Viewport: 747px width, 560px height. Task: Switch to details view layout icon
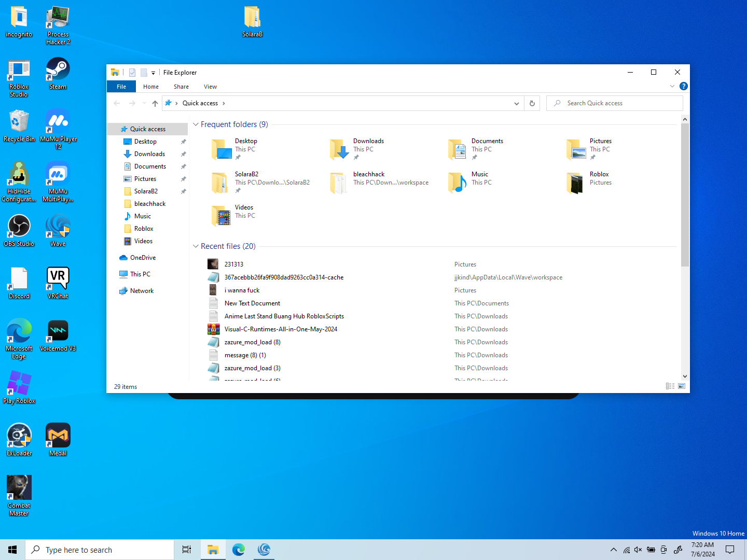(670, 386)
